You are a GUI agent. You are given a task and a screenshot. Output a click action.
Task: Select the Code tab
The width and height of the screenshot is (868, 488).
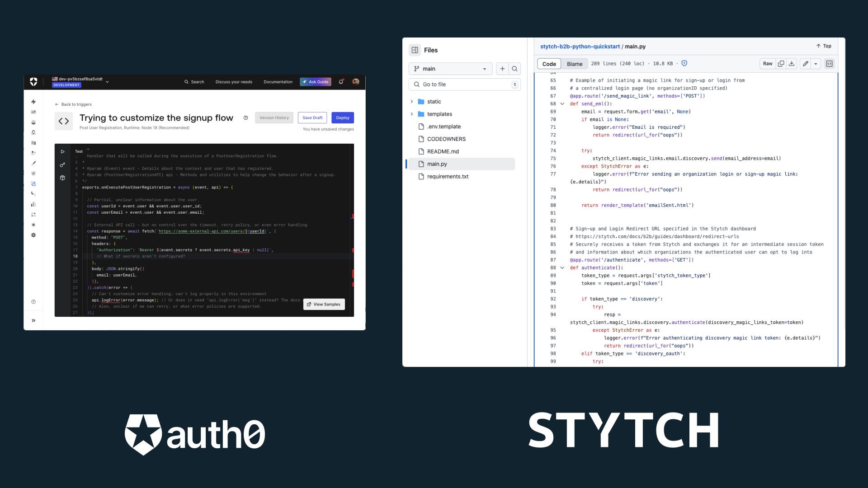coord(549,64)
